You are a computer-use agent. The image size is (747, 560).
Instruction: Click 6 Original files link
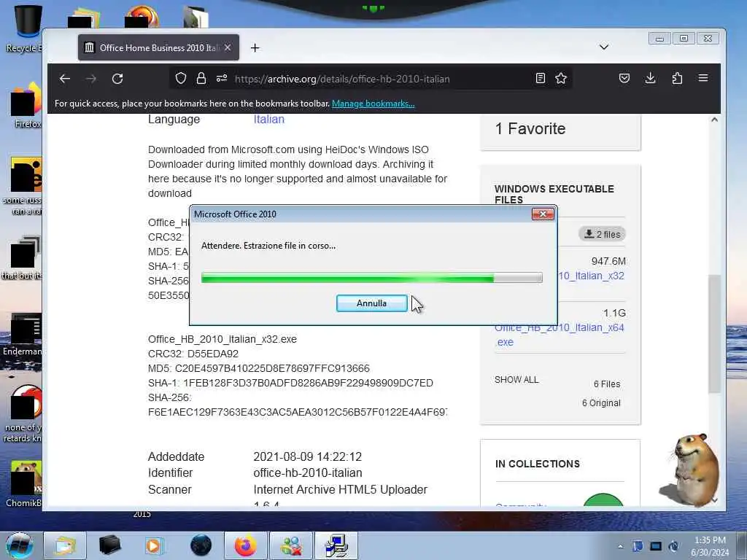coord(601,402)
